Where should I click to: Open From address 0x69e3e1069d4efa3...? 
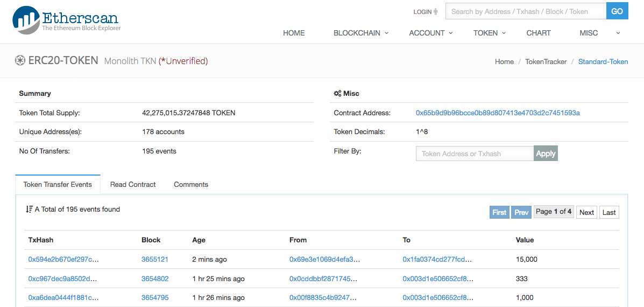tap(325, 259)
